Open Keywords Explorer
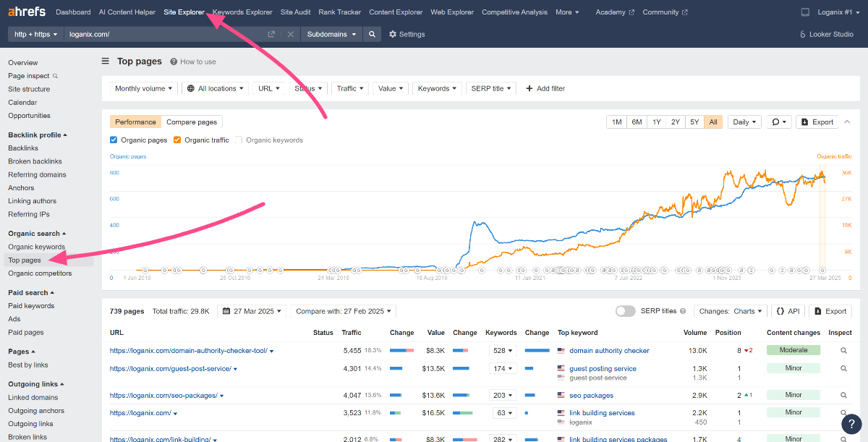The width and height of the screenshot is (868, 442). [242, 12]
